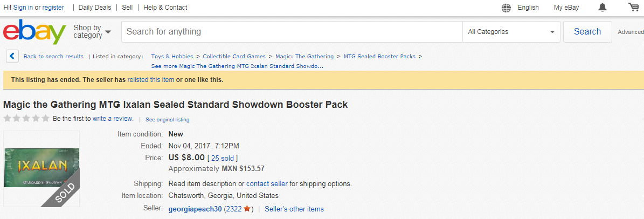Open the georgiapeach30 seller profile

coord(195,209)
